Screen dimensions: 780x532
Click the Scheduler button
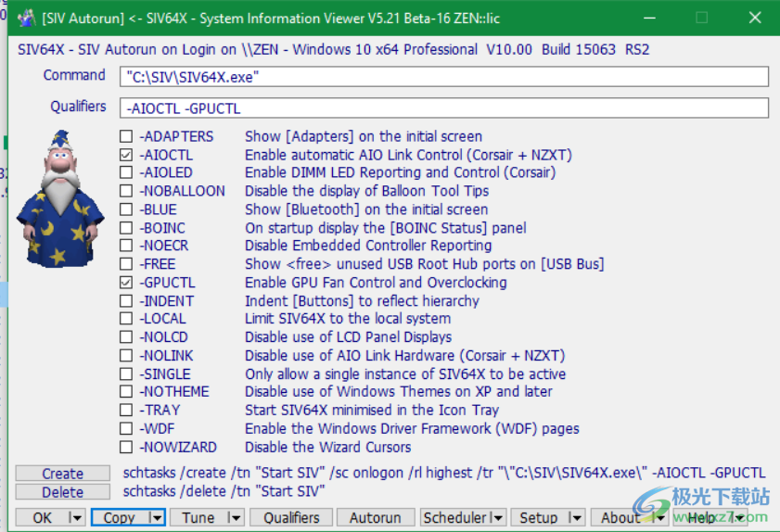(454, 517)
